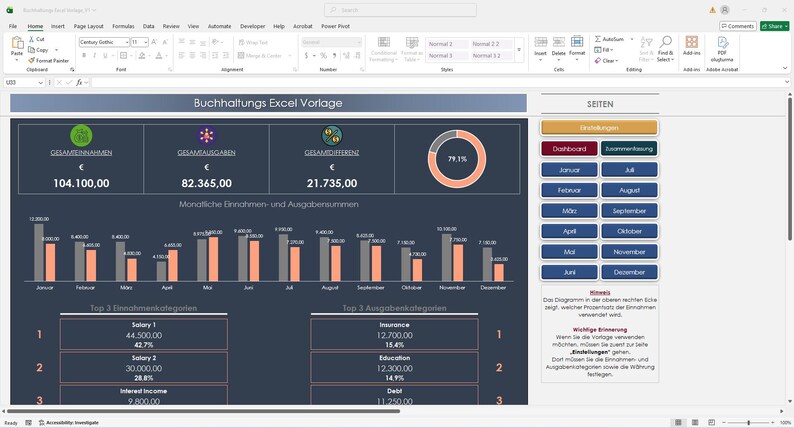The height and width of the screenshot is (428, 794).
Task: Click the AutoSum sigma icon
Action: 598,39
